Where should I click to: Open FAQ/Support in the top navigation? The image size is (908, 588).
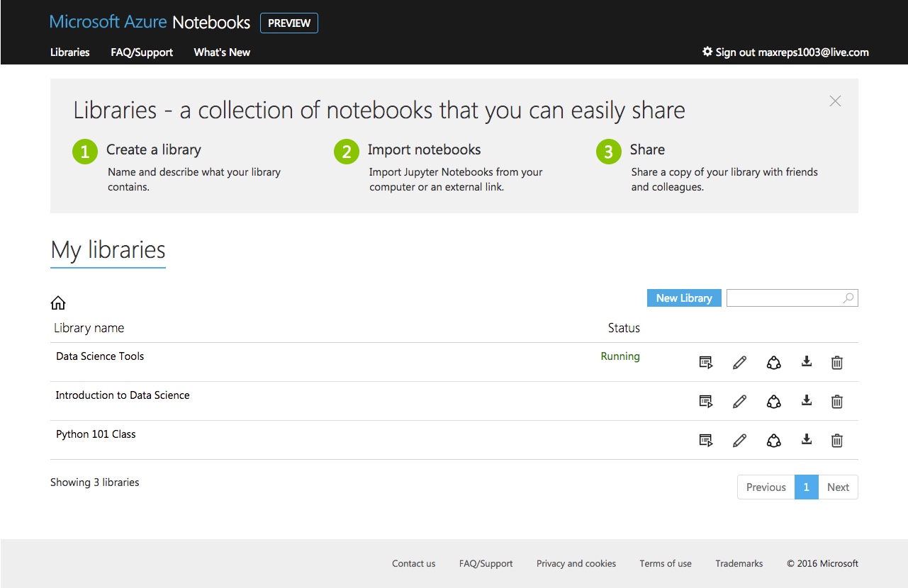point(142,52)
